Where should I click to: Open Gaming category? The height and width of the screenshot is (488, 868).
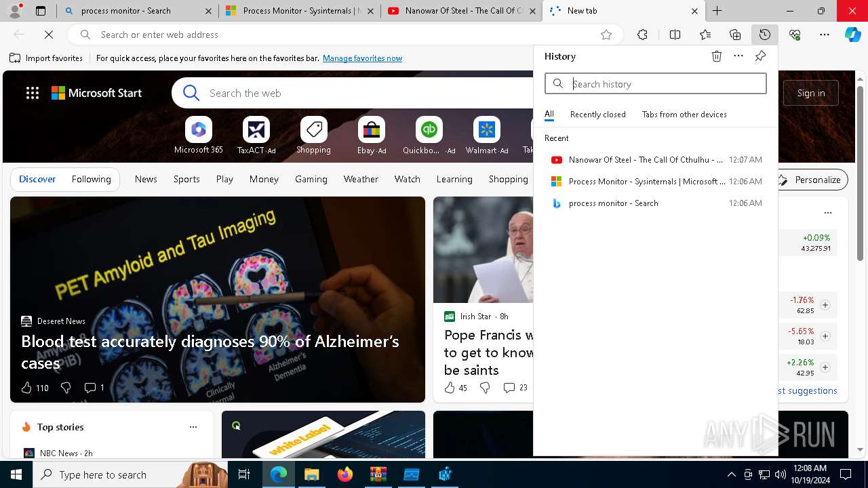click(311, 179)
